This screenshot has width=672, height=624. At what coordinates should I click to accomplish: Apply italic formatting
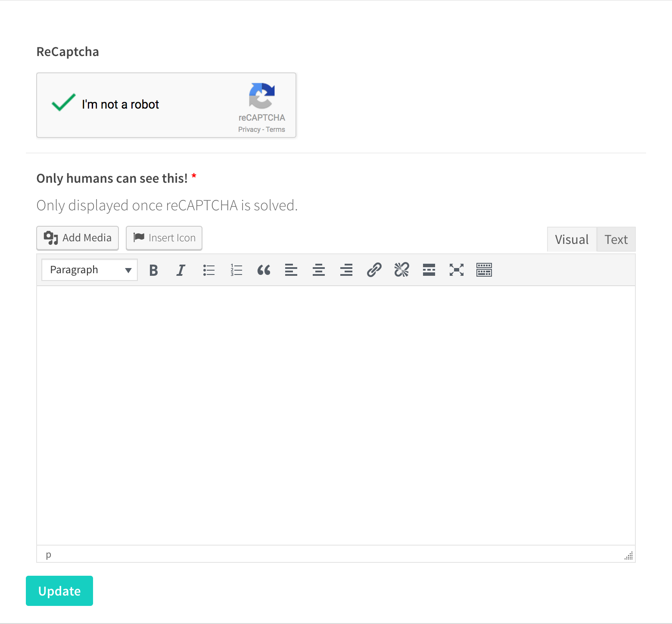pos(181,270)
